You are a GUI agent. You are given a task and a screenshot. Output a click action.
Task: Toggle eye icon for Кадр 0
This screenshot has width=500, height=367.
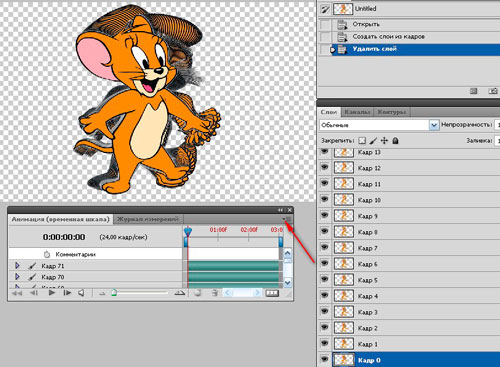pos(324,359)
